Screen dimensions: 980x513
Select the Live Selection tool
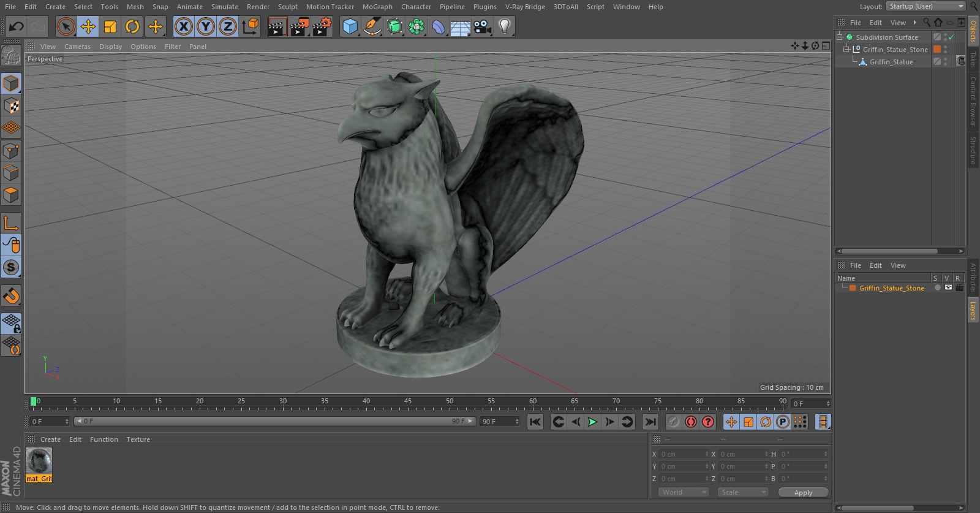tap(66, 26)
